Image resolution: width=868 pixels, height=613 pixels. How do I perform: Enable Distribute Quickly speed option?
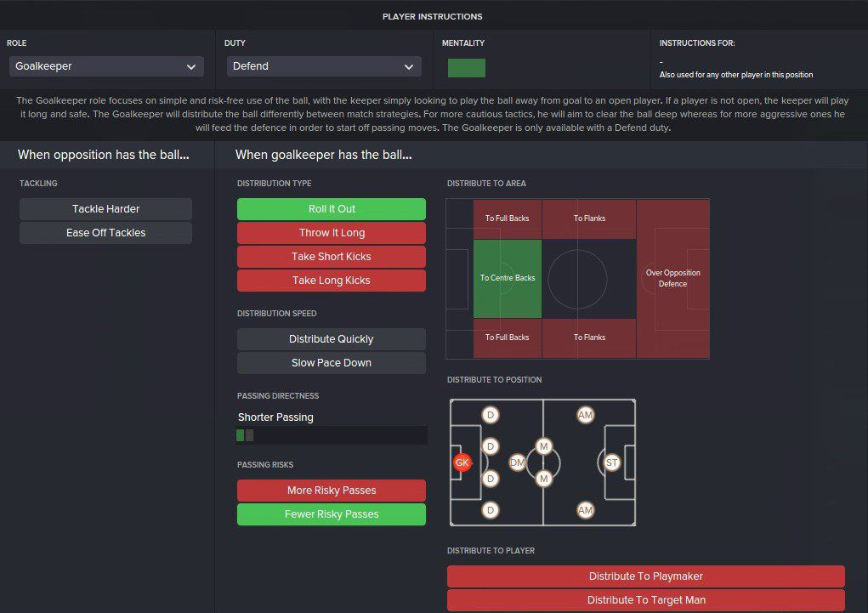(x=332, y=339)
